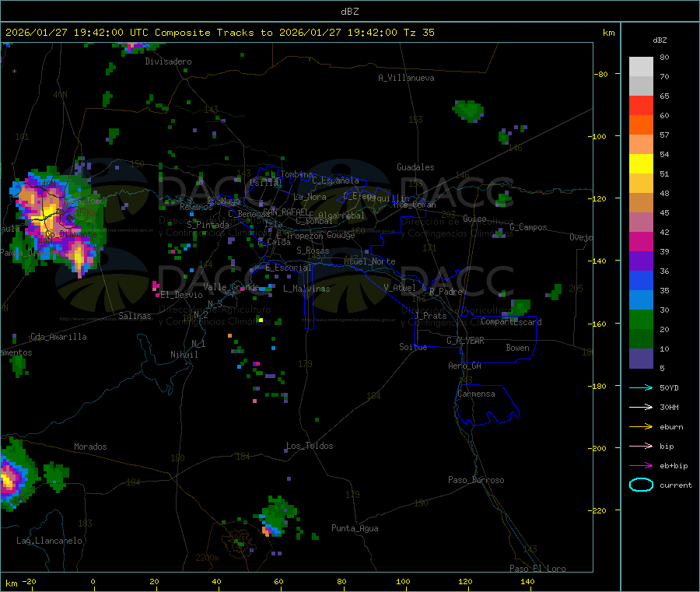Select the blue 35 dBZ color swatch
The width and height of the screenshot is (700, 592).
pos(641,280)
